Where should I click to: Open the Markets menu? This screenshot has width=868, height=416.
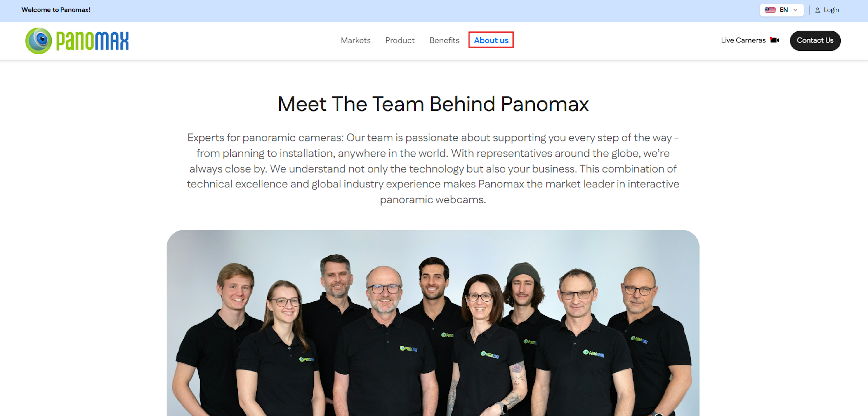(356, 40)
